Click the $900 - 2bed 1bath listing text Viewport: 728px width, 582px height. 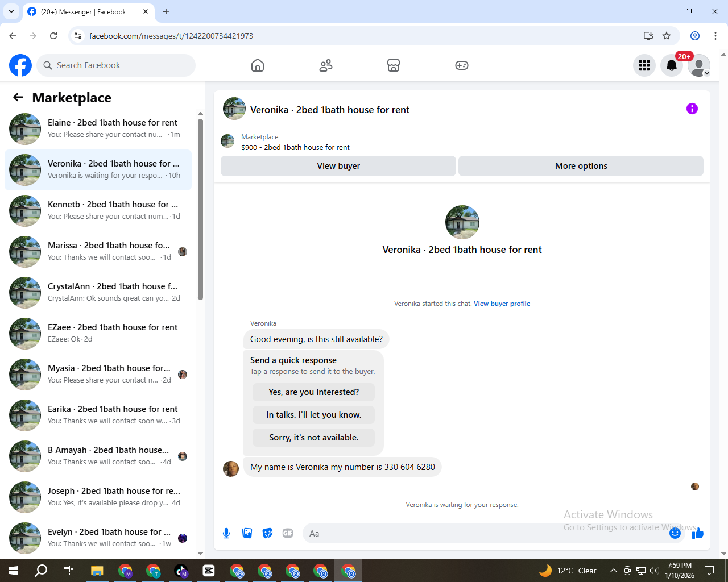(295, 147)
